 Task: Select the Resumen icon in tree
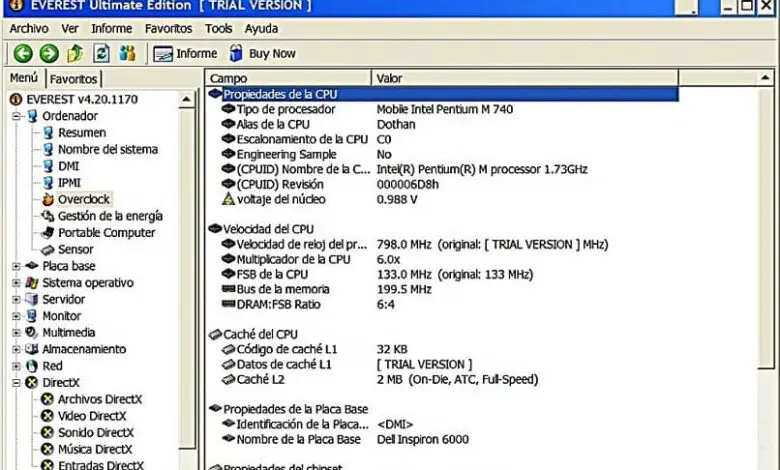pyautogui.click(x=48, y=133)
